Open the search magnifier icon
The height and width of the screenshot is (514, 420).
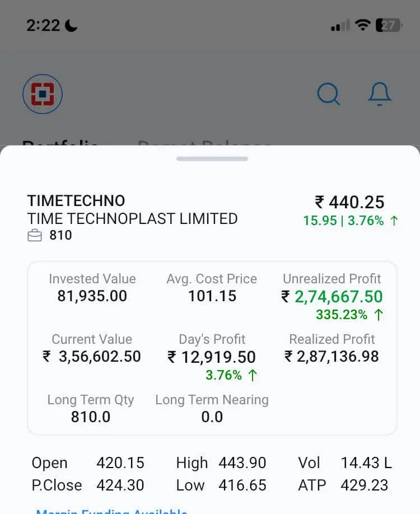click(328, 94)
